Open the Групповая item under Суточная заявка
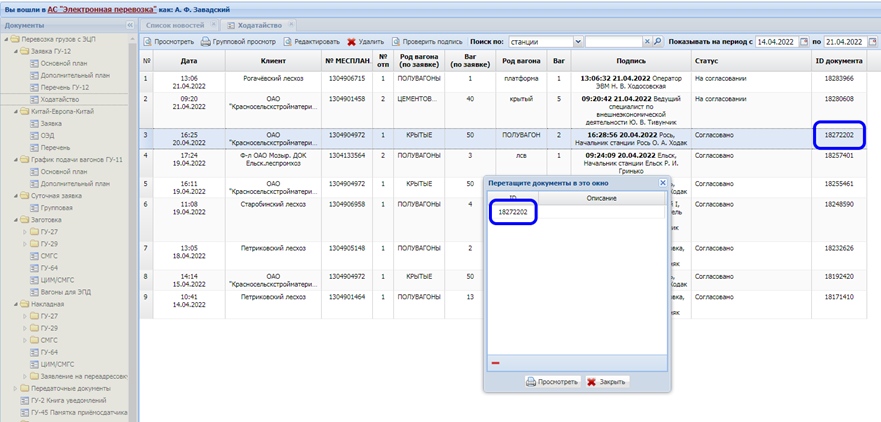 coord(57,208)
